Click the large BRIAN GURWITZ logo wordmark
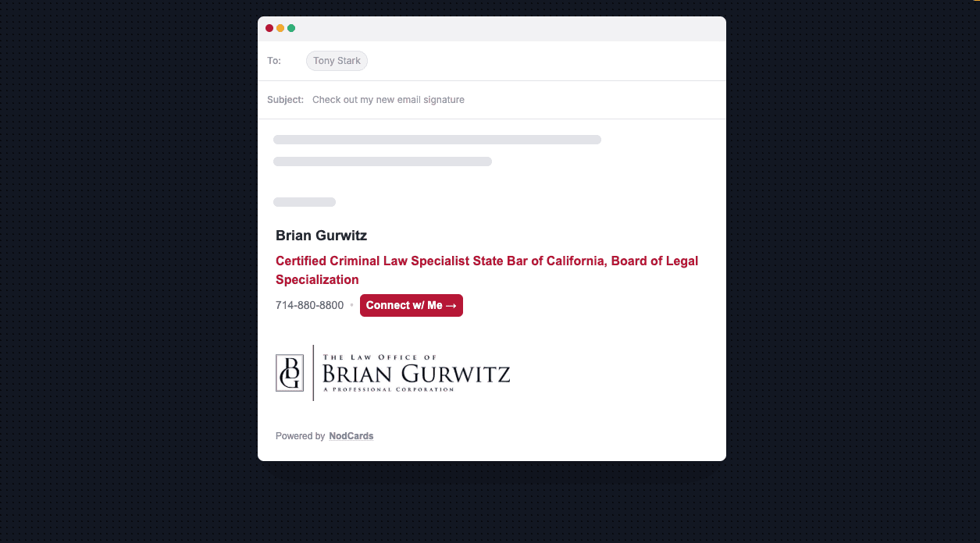This screenshot has height=543, width=980. tap(416, 374)
